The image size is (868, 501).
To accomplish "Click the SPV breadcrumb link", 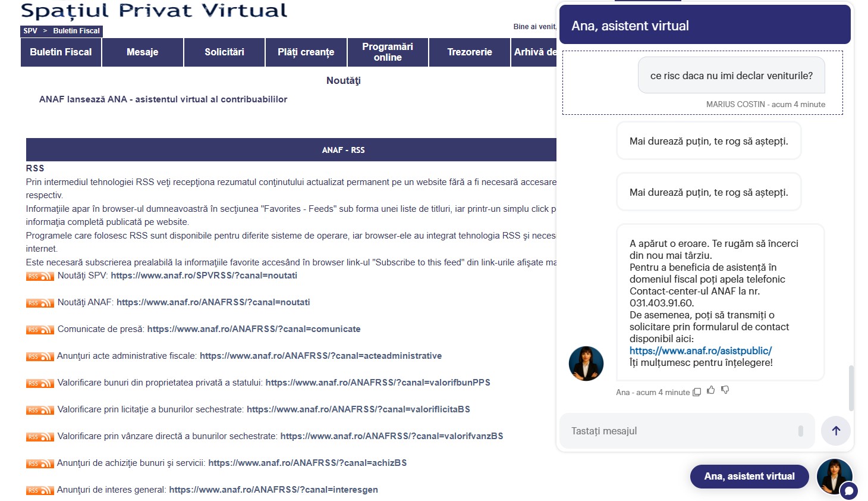I will click(30, 31).
